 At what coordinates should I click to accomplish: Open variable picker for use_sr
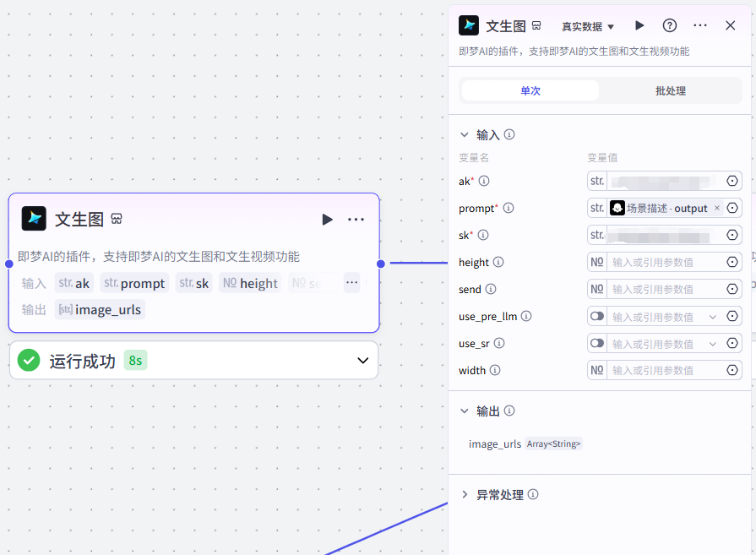[732, 343]
